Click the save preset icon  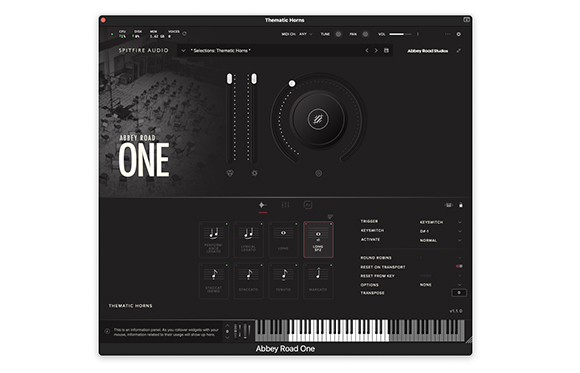[x=386, y=50]
